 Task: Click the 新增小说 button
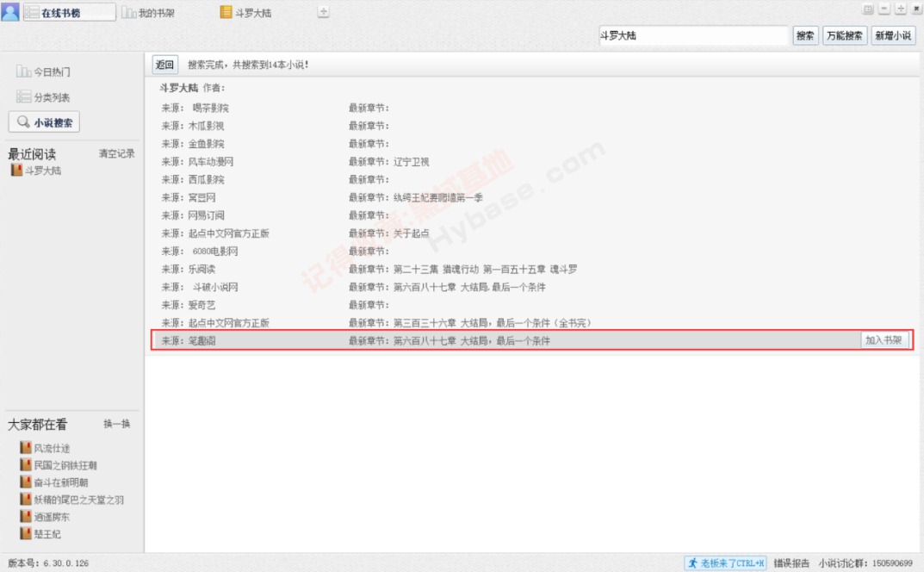[x=893, y=35]
